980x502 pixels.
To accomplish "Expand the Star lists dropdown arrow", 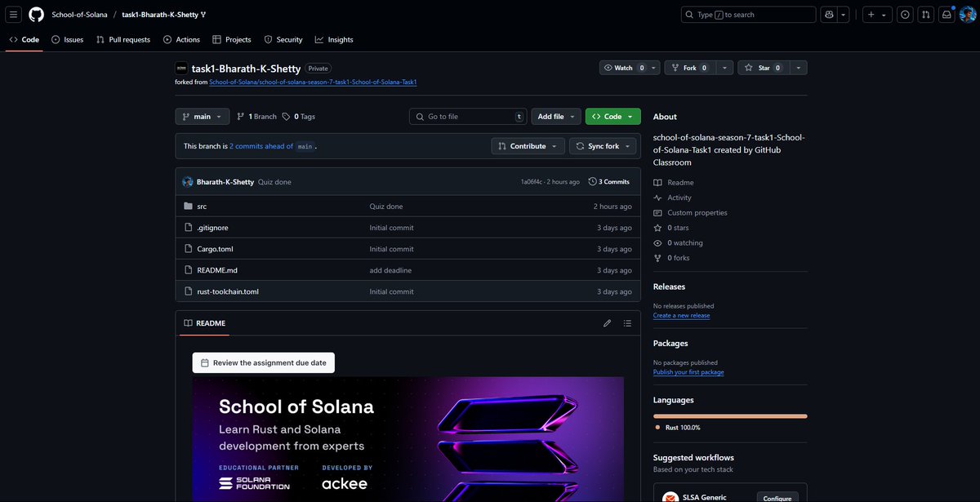I will 798,68.
